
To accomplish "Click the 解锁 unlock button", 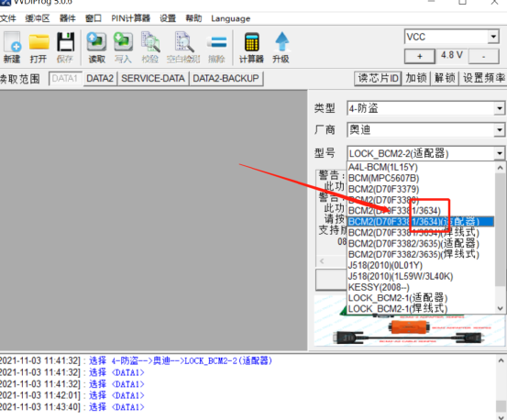I will (445, 78).
